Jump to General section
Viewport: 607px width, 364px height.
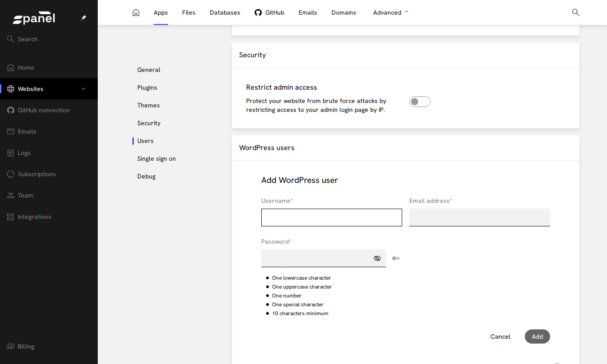pos(149,70)
